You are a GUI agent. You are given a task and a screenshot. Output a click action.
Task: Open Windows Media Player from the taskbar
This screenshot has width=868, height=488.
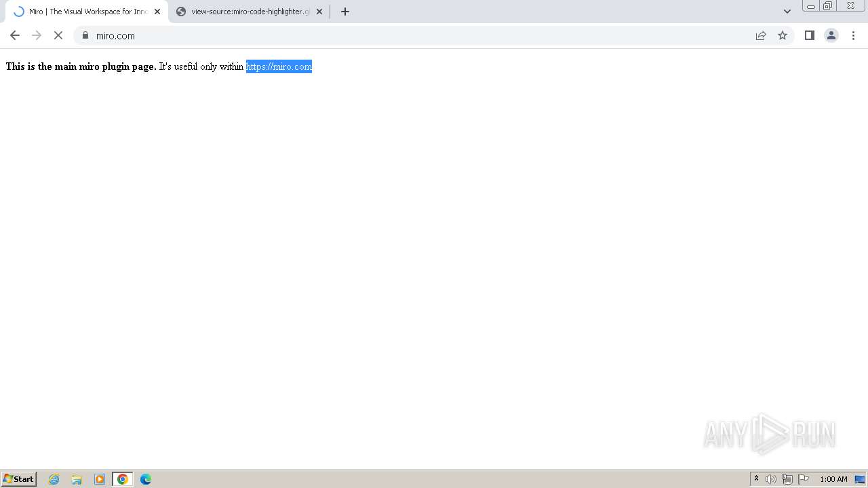coord(100,479)
